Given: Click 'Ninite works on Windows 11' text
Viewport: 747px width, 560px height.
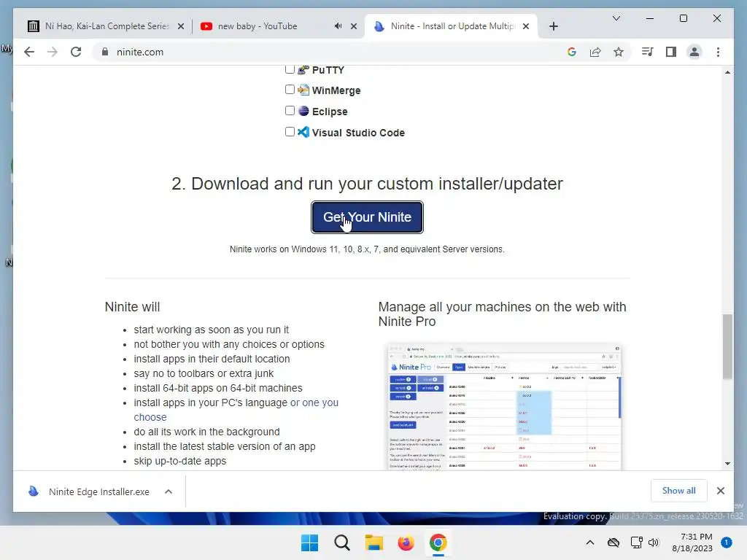Looking at the screenshot, I should pos(367,249).
